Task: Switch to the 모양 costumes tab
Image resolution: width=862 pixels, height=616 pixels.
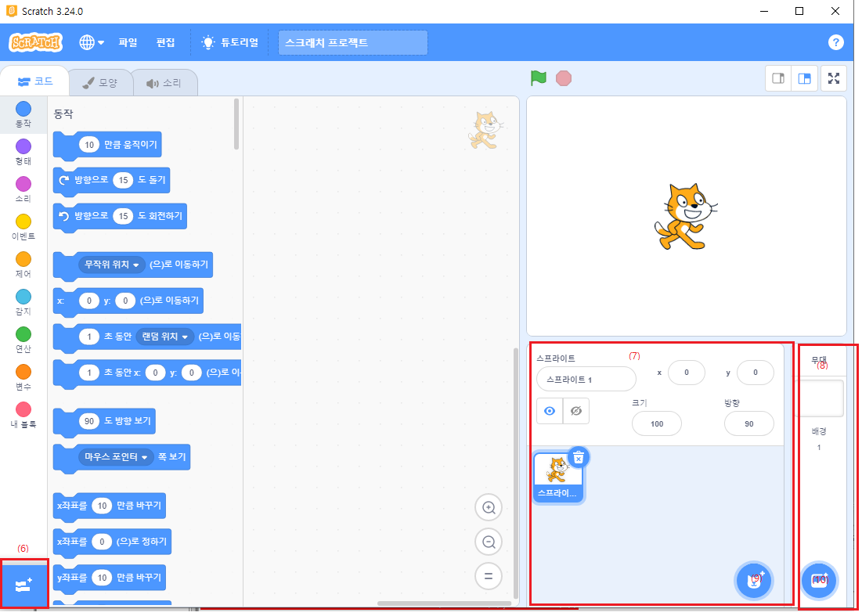Action: pos(100,82)
